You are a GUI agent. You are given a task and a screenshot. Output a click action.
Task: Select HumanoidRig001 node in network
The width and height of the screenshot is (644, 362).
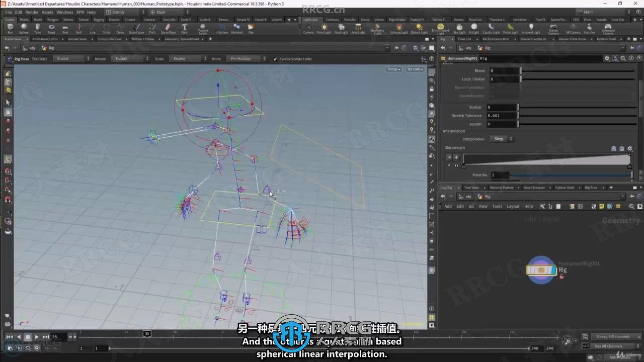point(540,270)
